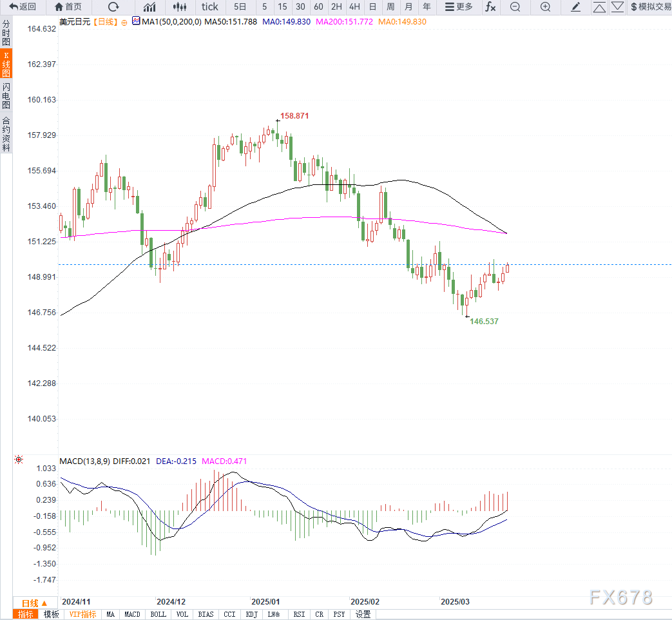Open the fx formula indicator tool

coord(490,7)
